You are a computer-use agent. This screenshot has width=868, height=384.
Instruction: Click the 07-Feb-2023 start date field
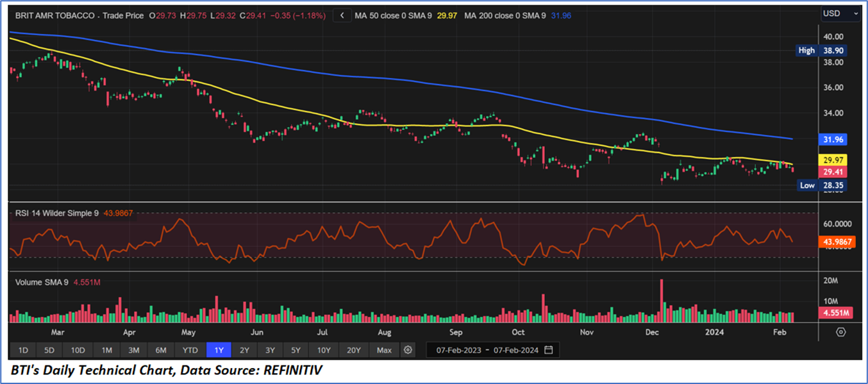pos(458,350)
